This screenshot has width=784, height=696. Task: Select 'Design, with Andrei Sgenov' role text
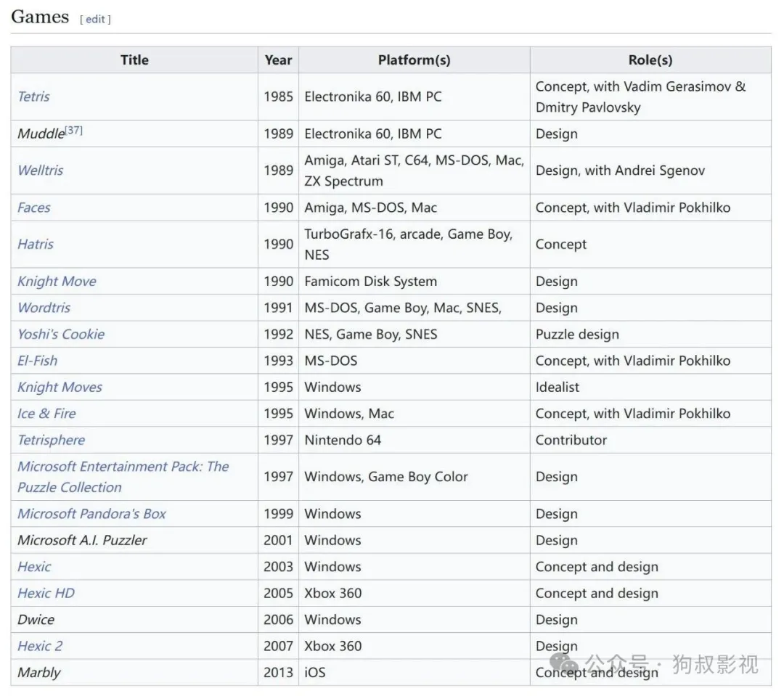point(620,171)
